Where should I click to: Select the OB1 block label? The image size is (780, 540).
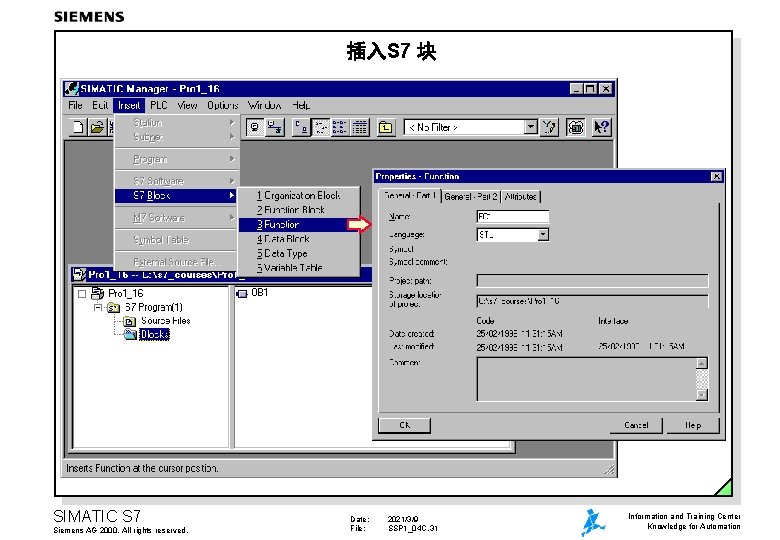[260, 293]
